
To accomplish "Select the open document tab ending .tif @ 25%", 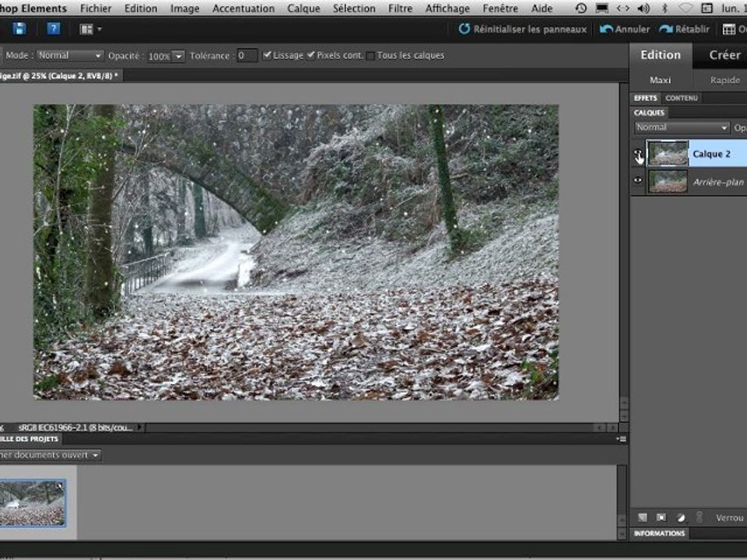I will (x=59, y=75).
